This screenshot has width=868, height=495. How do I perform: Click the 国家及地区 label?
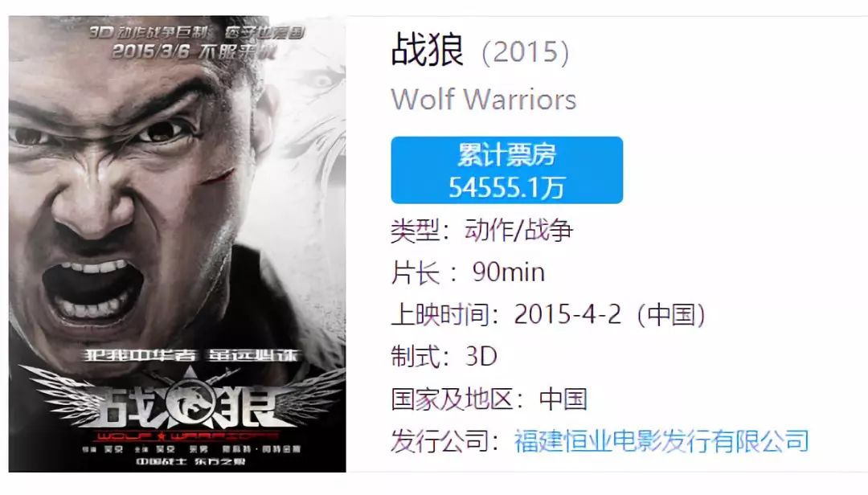[452, 399]
